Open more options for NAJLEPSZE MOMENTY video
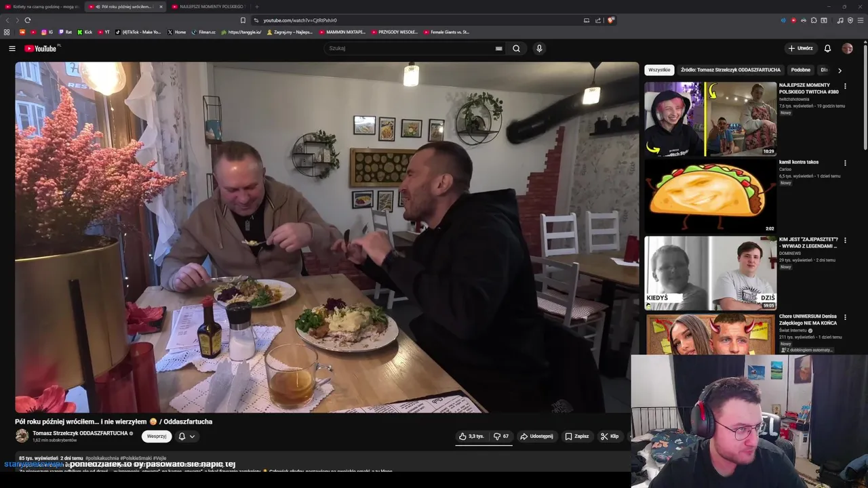This screenshot has width=868, height=488. [845, 86]
